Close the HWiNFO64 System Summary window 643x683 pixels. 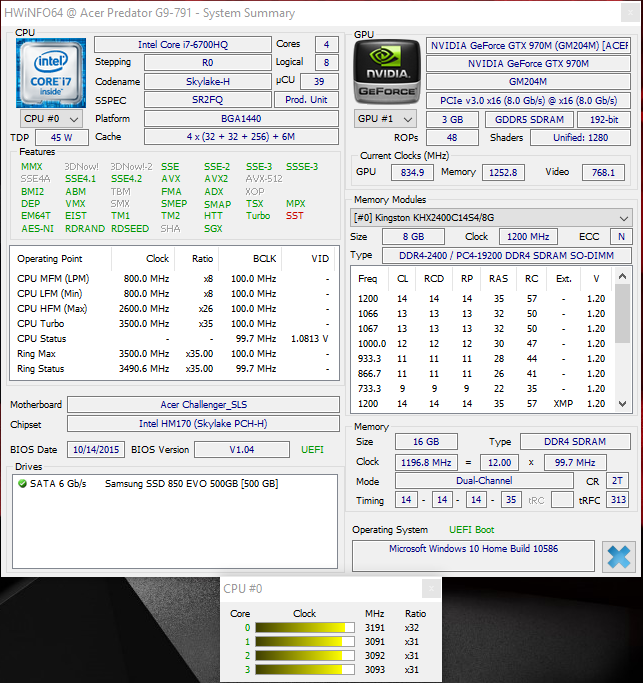(x=630, y=13)
